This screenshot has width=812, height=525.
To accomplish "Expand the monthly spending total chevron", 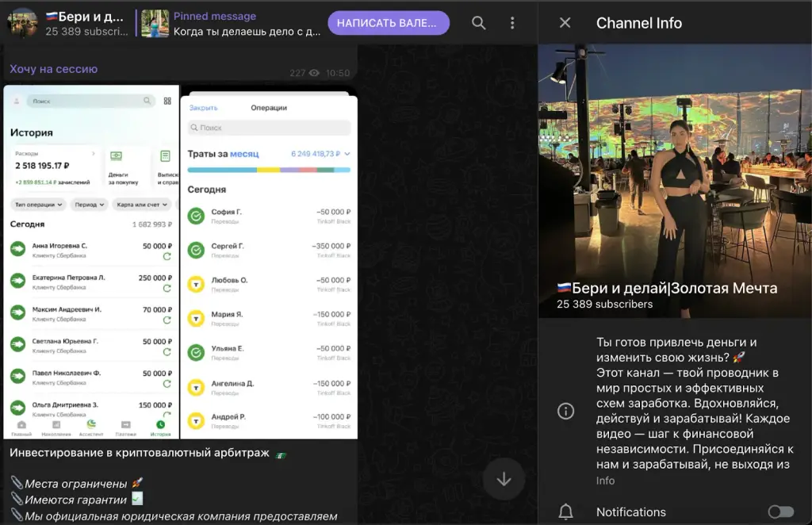I will coord(347,154).
